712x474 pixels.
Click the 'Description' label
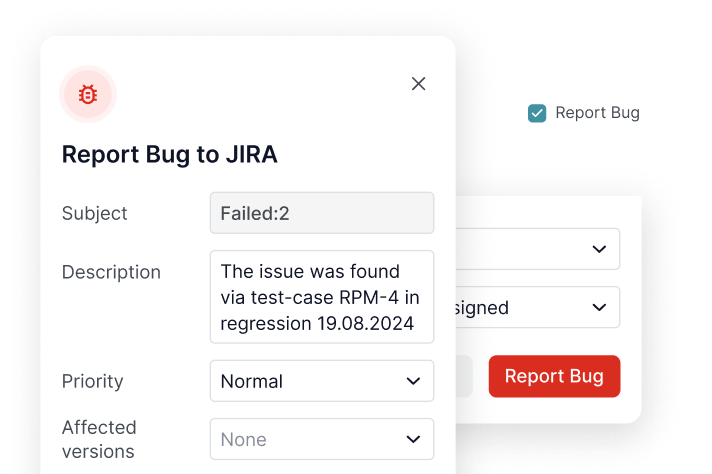click(111, 272)
